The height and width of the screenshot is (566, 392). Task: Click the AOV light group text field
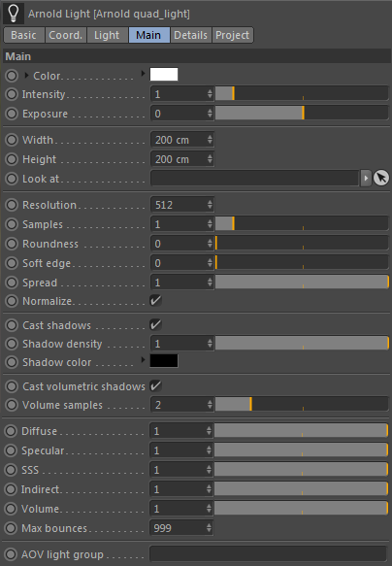[269, 553]
